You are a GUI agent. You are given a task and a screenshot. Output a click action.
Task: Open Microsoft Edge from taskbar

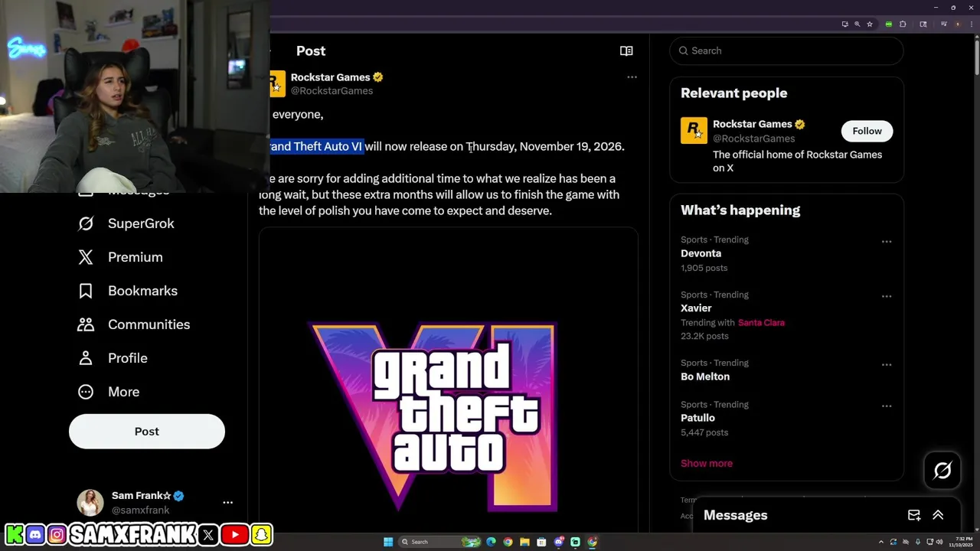[491, 542]
